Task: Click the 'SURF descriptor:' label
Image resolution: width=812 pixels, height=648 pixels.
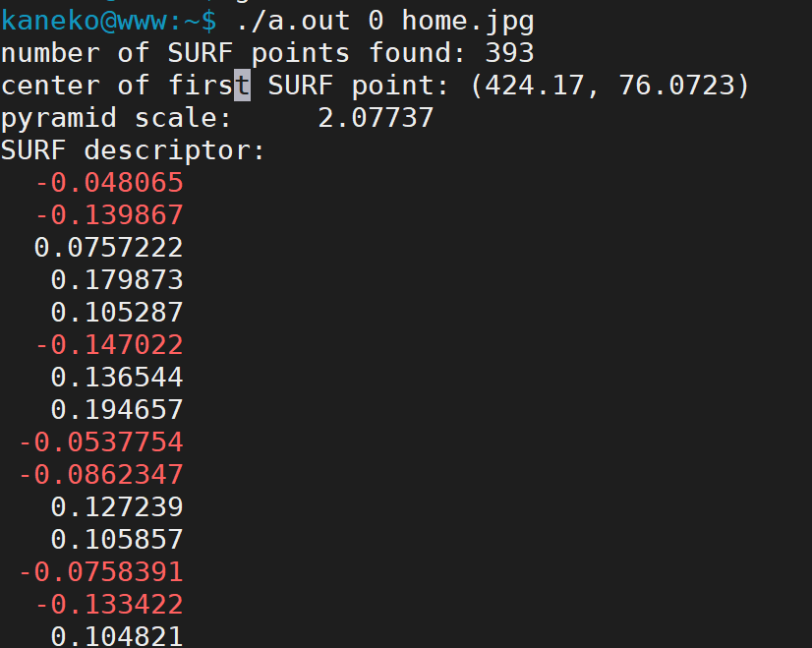Action: (x=133, y=150)
